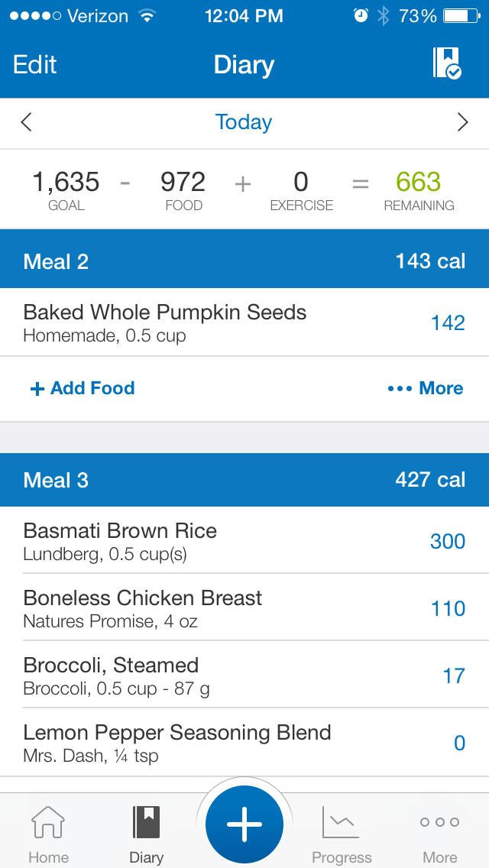Tap the Today date label

(244, 121)
